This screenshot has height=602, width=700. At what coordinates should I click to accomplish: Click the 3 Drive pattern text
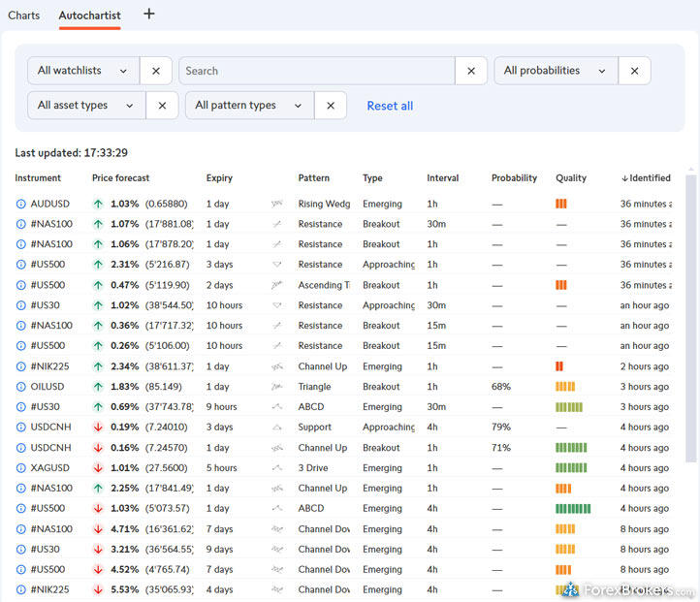[313, 468]
